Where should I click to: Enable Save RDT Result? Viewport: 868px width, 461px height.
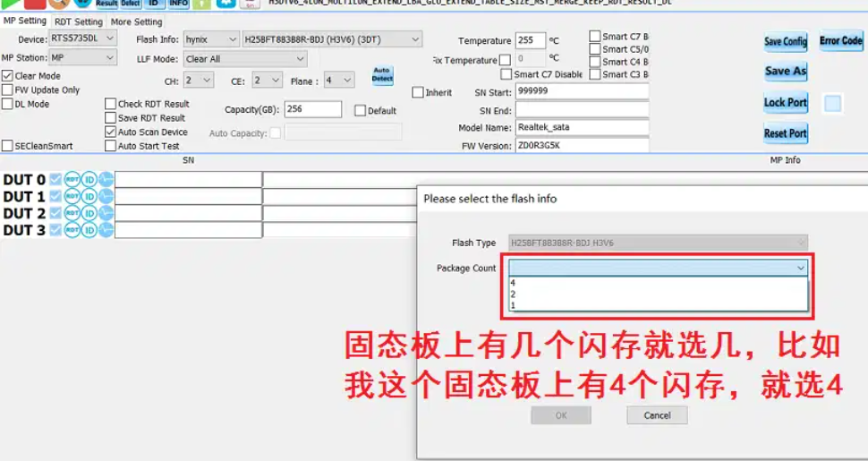pyautogui.click(x=110, y=117)
